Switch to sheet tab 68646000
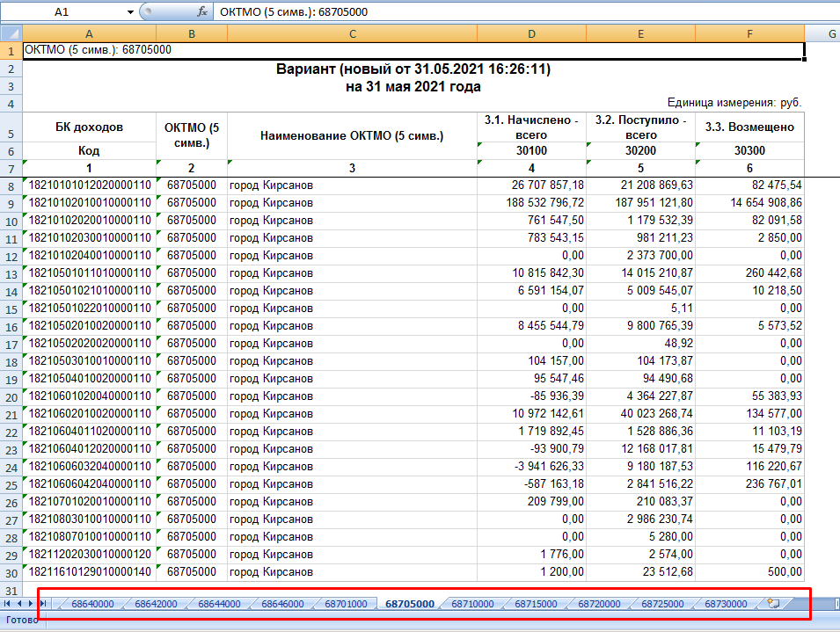This screenshot has width=840, height=632. click(x=282, y=604)
